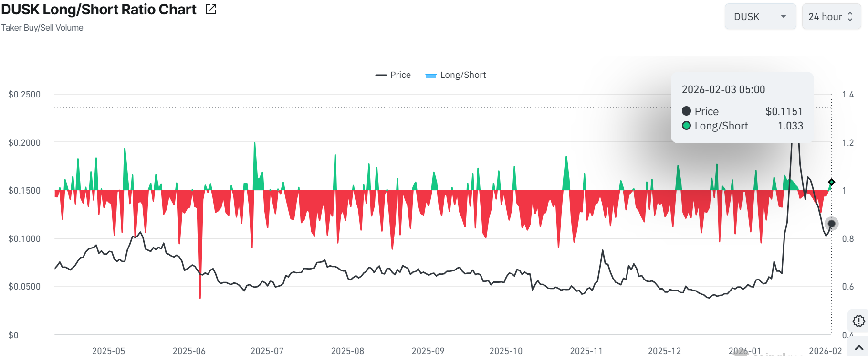This screenshot has height=356, width=868.
Task: Open the DUSK coin dropdown
Action: (760, 17)
